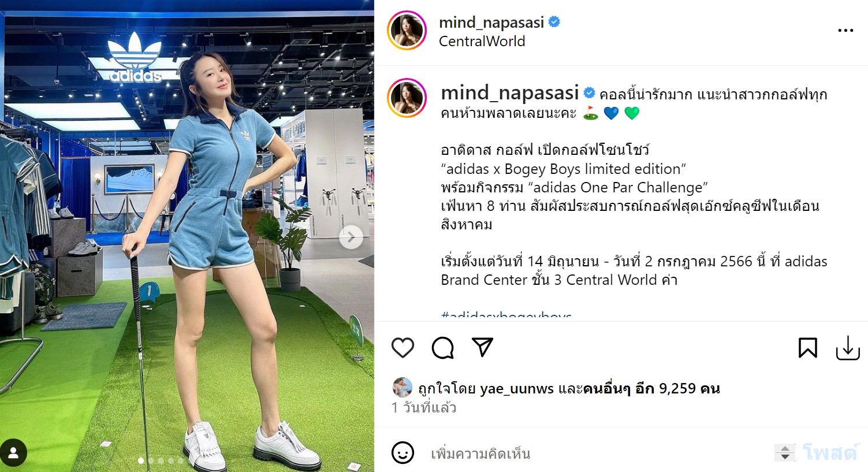
Task: Open mind_napasasi username in the caption
Action: click(x=510, y=92)
